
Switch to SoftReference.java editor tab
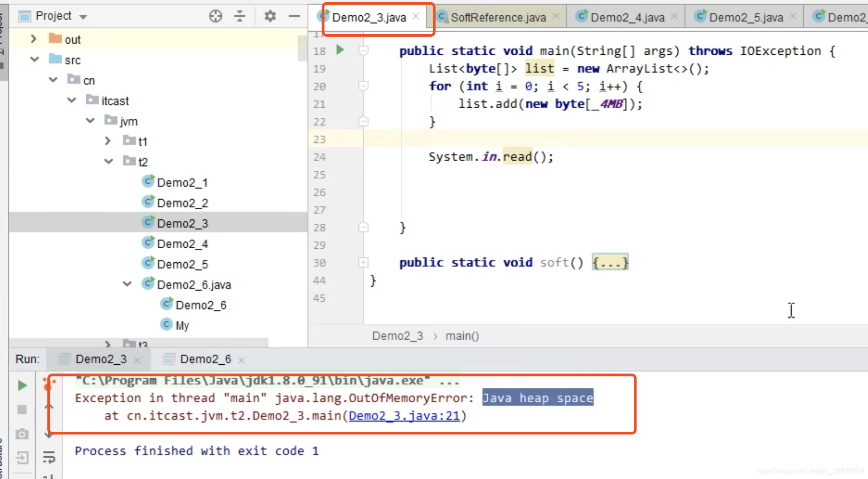click(498, 18)
